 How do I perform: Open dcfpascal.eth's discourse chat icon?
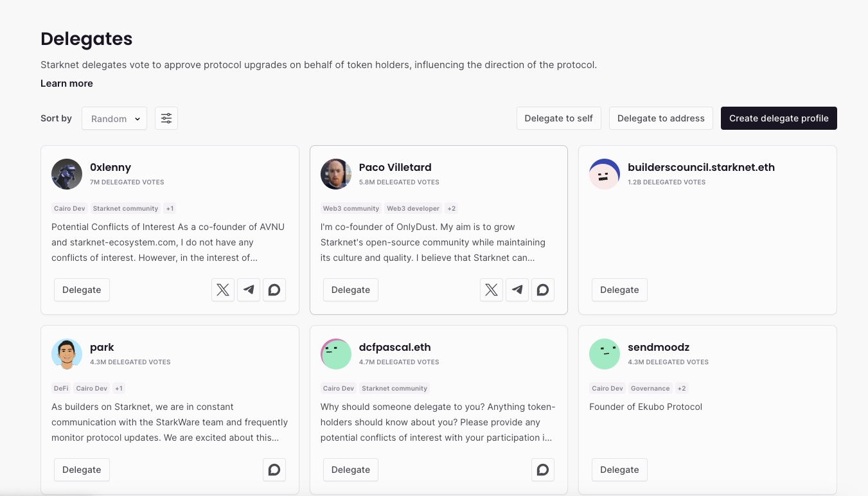click(x=543, y=470)
